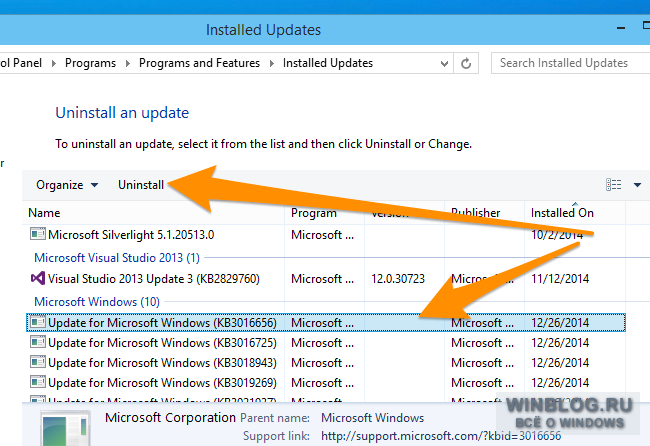Refresh the Installed Updates list
Image resolution: width=650 pixels, height=446 pixels.
click(466, 63)
